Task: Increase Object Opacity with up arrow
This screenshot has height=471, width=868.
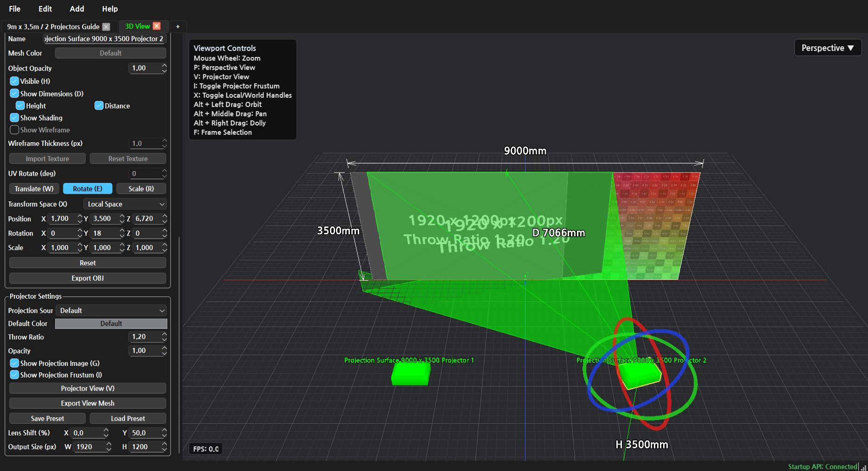Action: click(164, 66)
